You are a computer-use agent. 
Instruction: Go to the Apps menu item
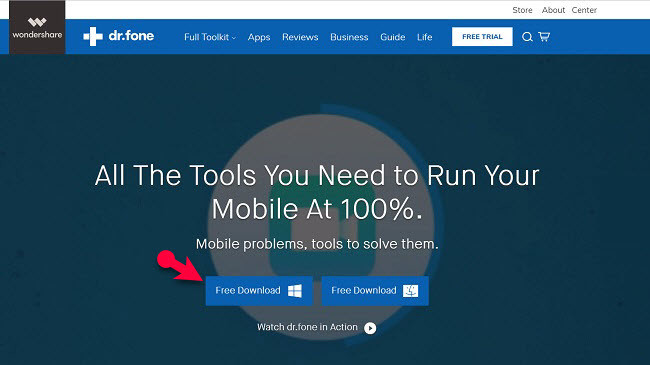click(x=259, y=37)
